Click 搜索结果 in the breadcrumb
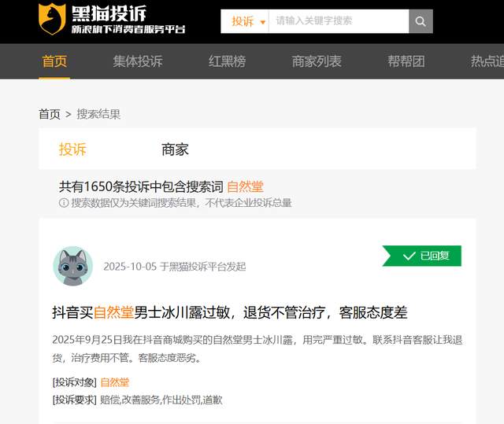 (x=98, y=114)
